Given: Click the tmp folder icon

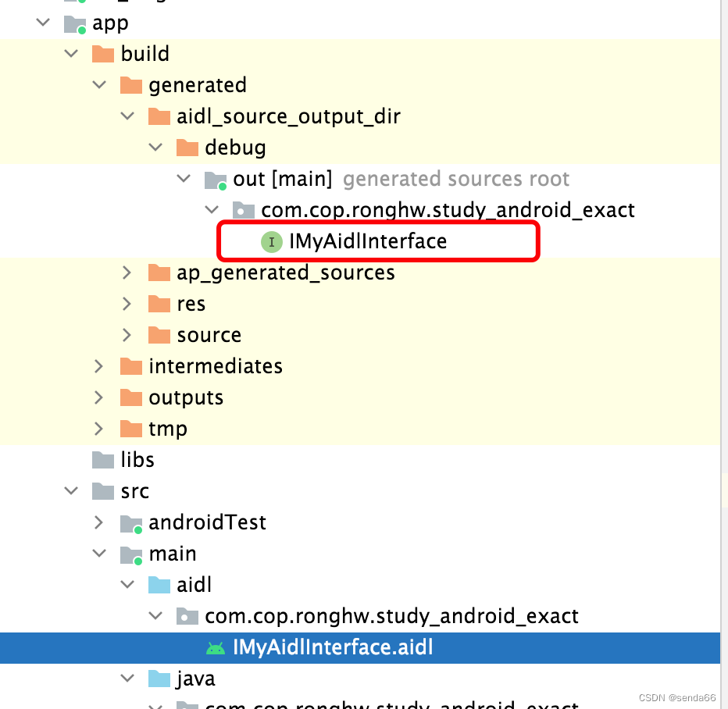Looking at the screenshot, I should (130, 428).
